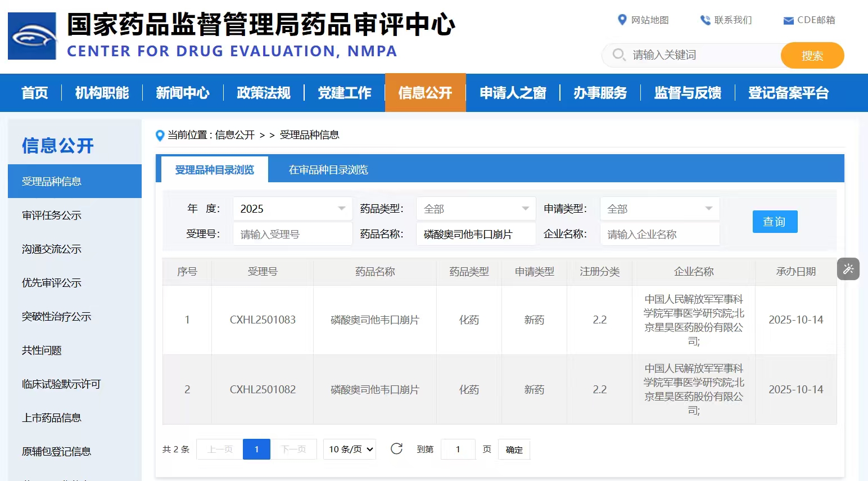The height and width of the screenshot is (481, 868).
Task: Click breadcrumb 受理品种信息 text
Action: 310,135
